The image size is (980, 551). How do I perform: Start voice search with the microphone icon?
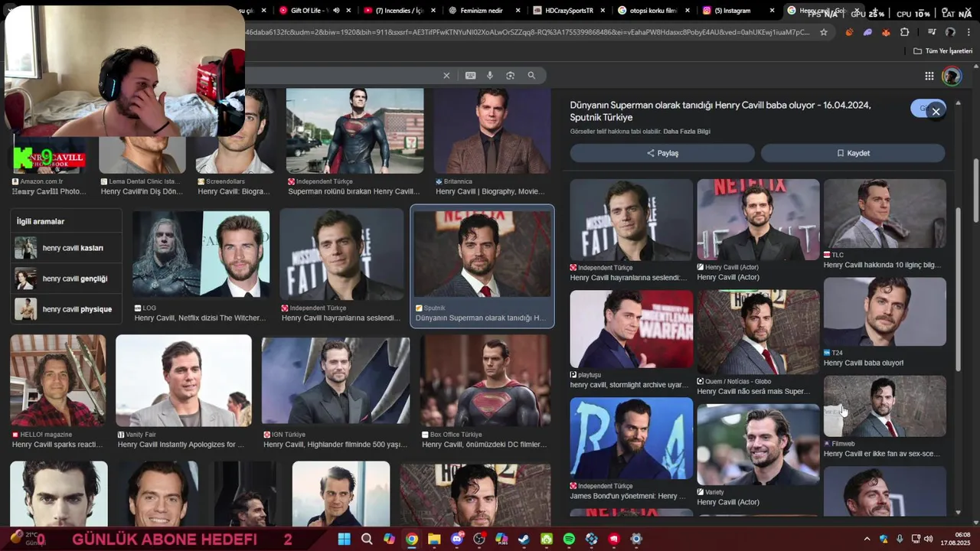point(490,76)
